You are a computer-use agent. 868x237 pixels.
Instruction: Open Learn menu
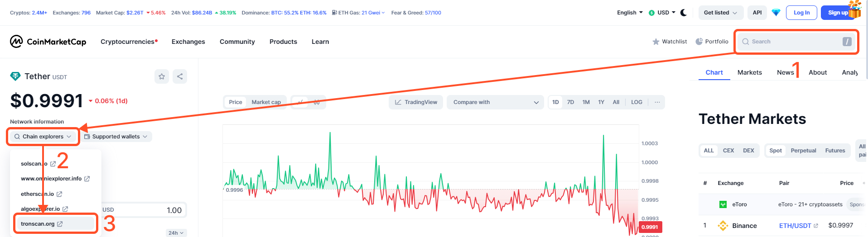tap(320, 42)
